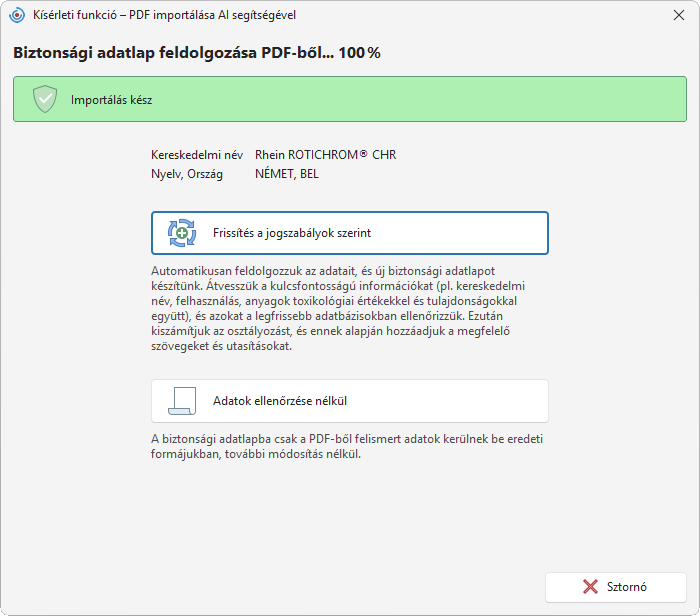
Task: Choose 'Adatok ellenőrzése nélkül' option
Action: [x=350, y=401]
